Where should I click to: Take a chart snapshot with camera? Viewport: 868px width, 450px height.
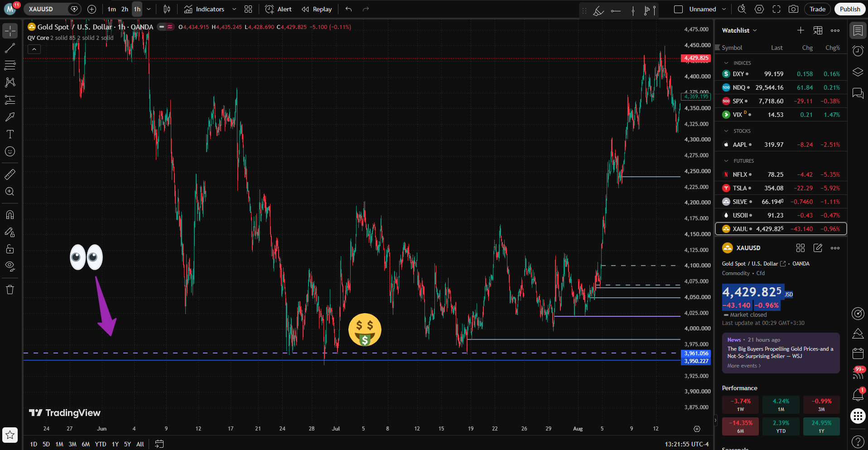[x=793, y=9]
